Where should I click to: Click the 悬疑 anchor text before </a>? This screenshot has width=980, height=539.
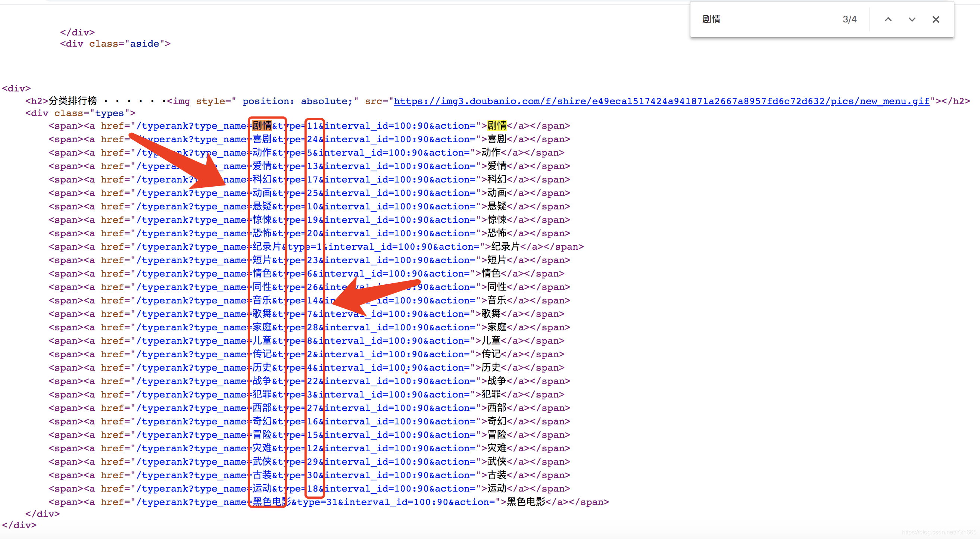point(496,206)
